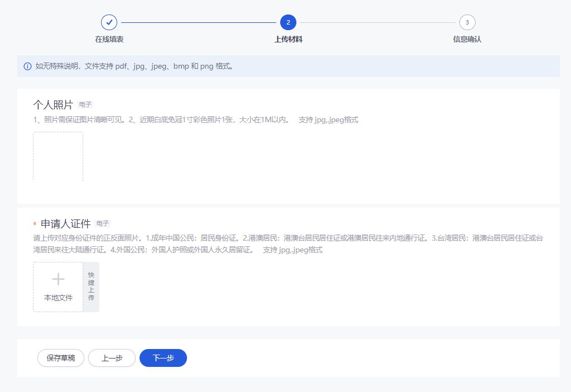Click the file format notice banner text
Screen dimensions: 571x392
click(134, 66)
